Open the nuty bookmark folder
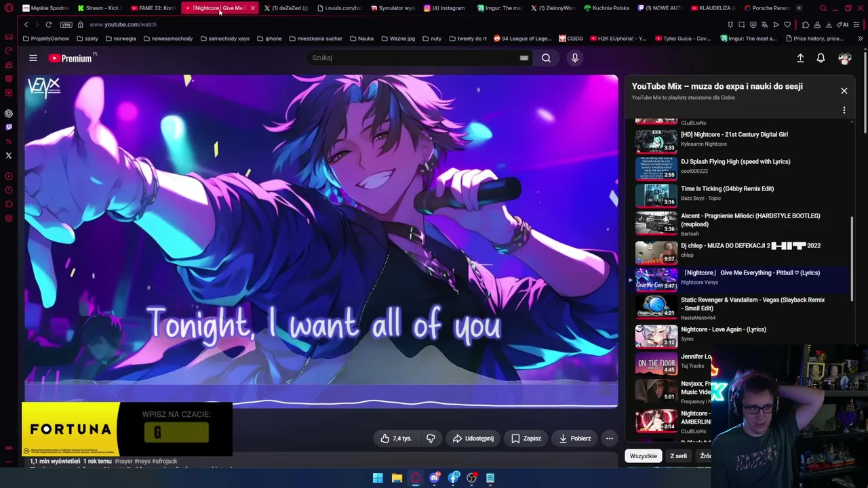Screen dimensions: 868x488 pyautogui.click(x=431, y=39)
